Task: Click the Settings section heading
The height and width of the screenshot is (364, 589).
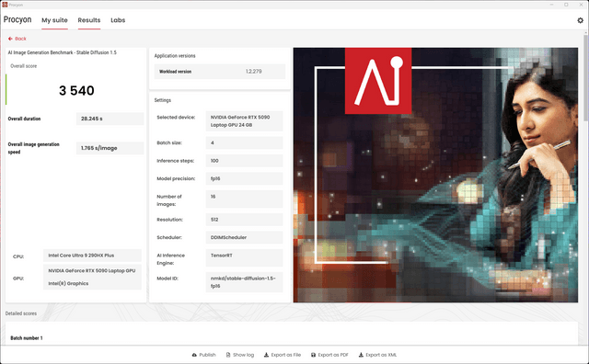Action: (x=163, y=100)
